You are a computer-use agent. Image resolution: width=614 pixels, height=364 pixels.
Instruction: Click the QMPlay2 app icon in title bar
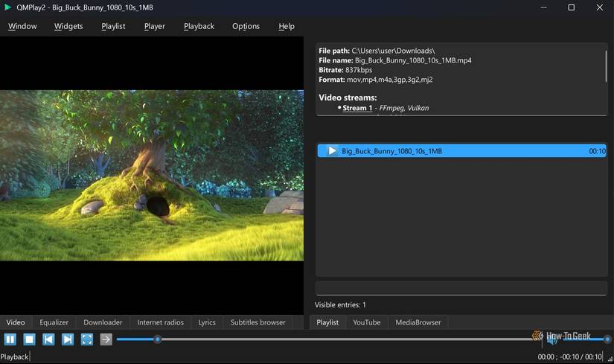pyautogui.click(x=7, y=7)
